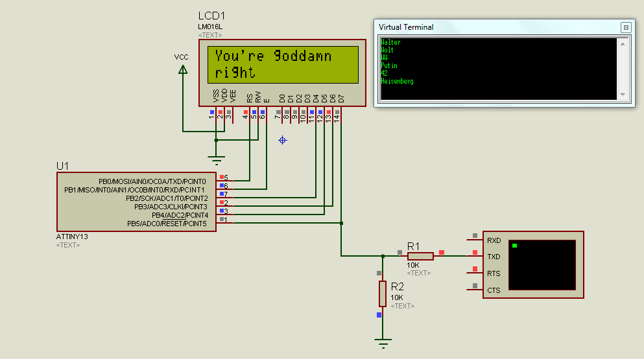
Task: Click the PB5/ADC0/RESET pin label on U1
Action: [x=167, y=224]
